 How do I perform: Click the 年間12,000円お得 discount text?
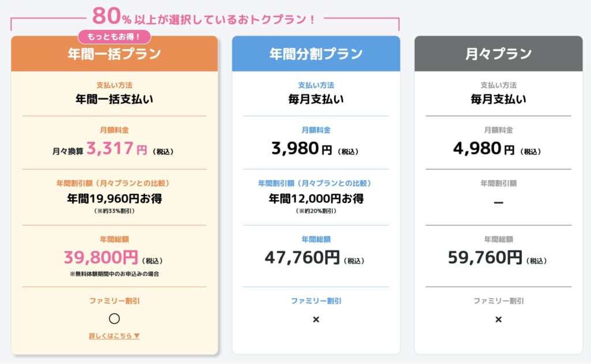pos(316,198)
